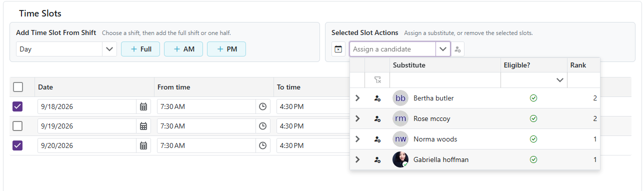The height and width of the screenshot is (191, 644).
Task: Sort by the From time column header
Action: 213,87
